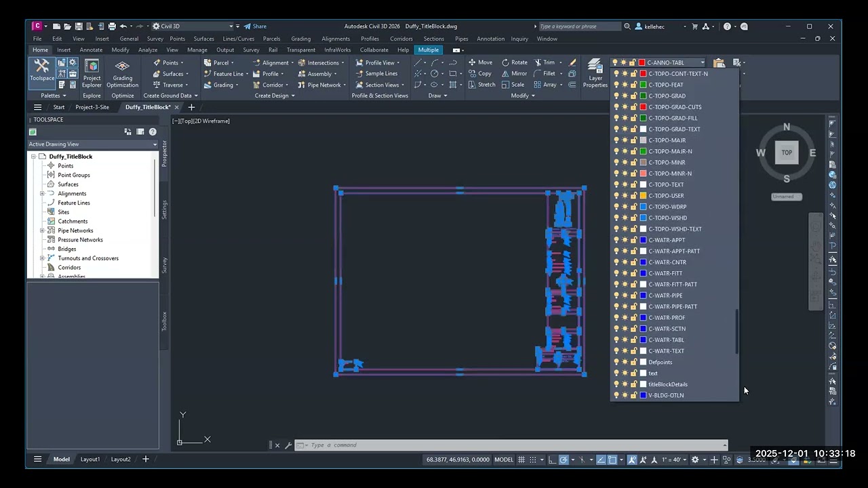Open the Toolspace help icon
868x488 pixels.
point(153,131)
